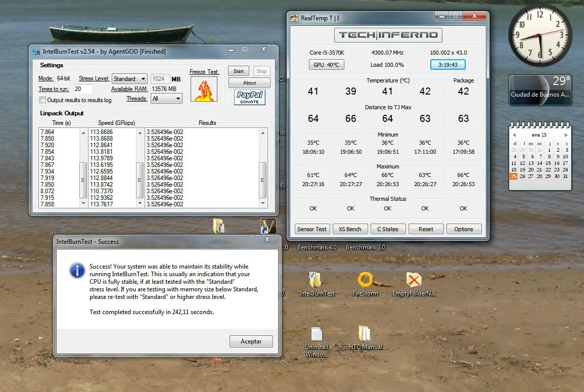Toggle Output results to results.log checkbox

pos(43,100)
